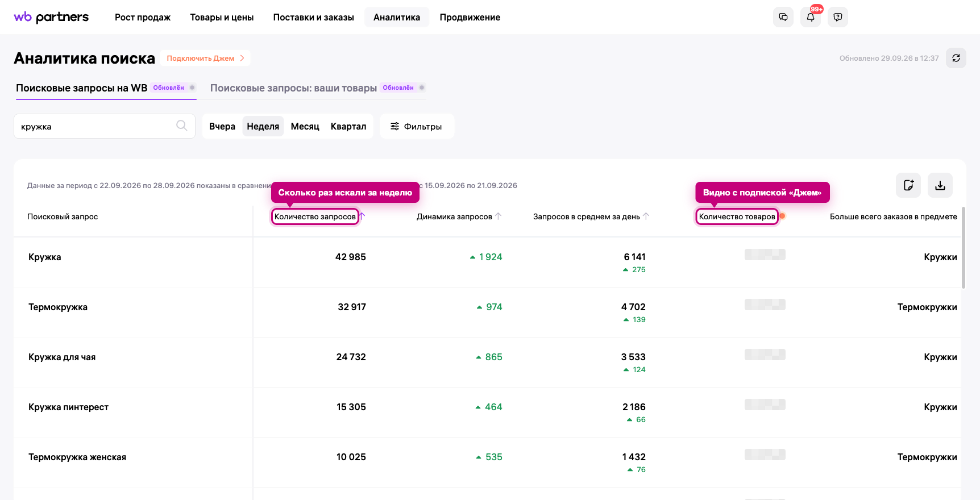Select the Кружка пинтерест query
The image size is (980, 500).
[68, 407]
